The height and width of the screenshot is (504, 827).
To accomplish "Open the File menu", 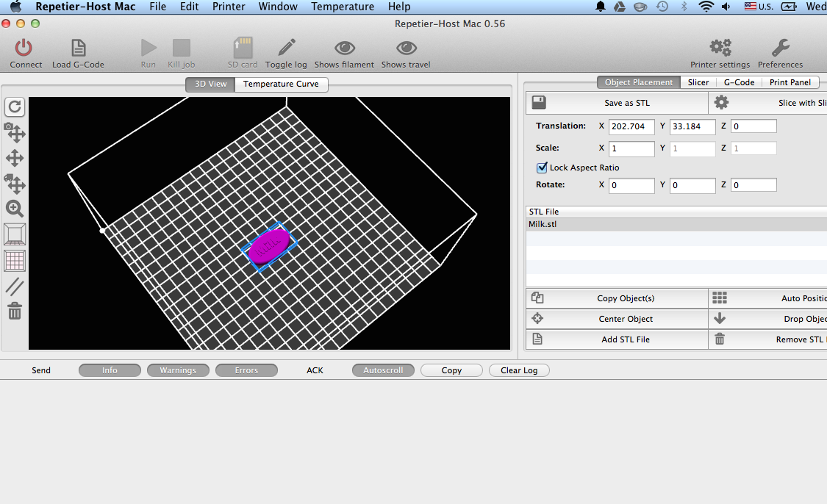I will click(x=158, y=7).
